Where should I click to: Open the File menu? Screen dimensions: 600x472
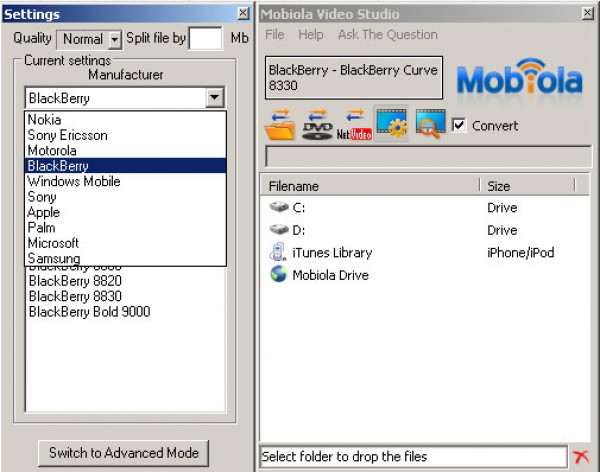(274, 34)
